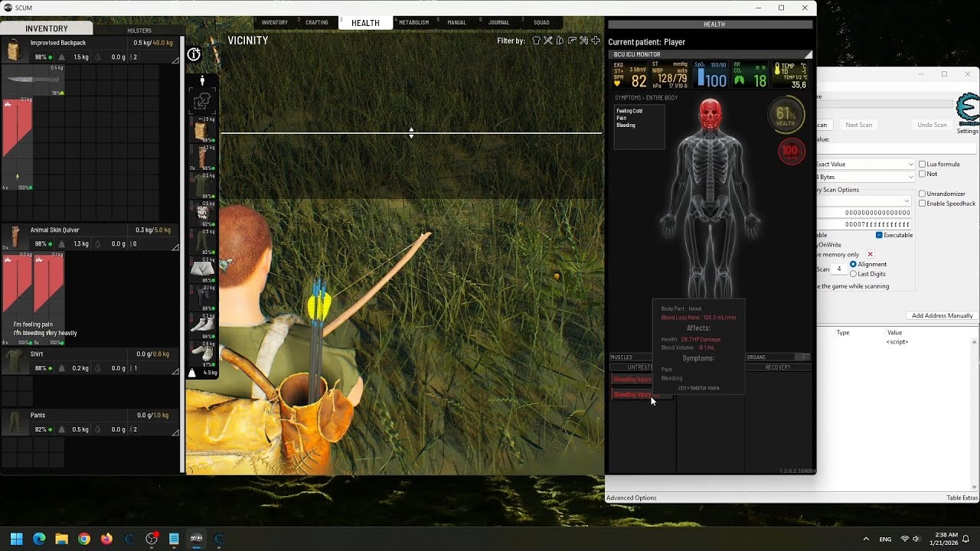This screenshot has width=980, height=551.
Task: Click the Shirt container icon
Action: [x=14, y=360]
